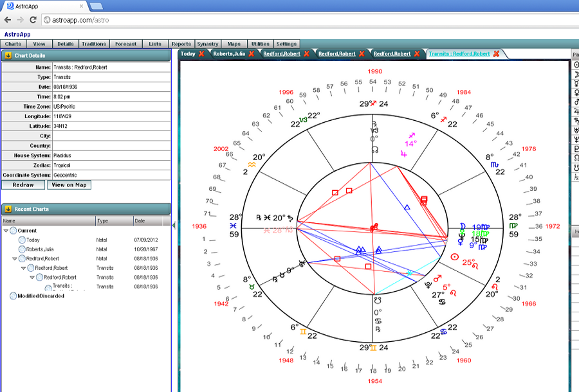Screen dimensions: 579x392
Task: Close the Today chart tab
Action: [201, 54]
